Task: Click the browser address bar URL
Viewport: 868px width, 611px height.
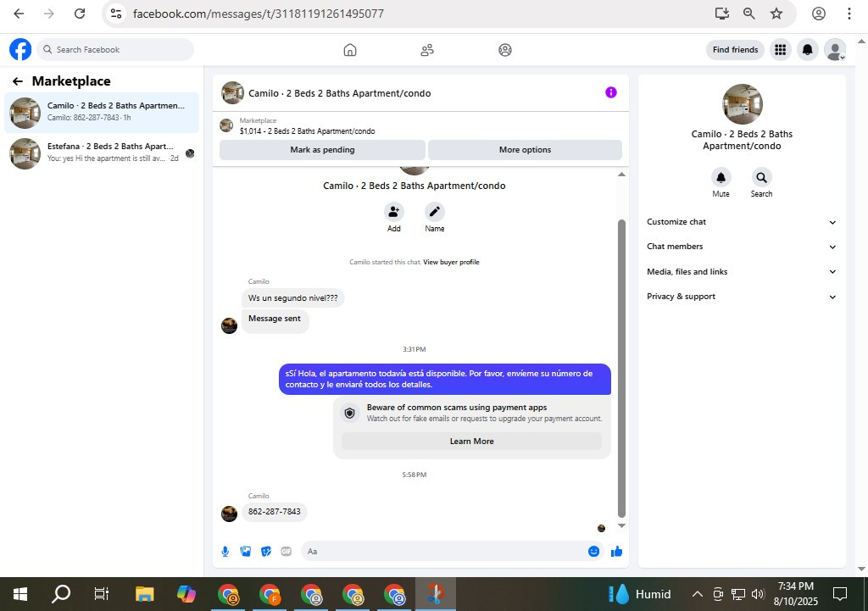Action: [258, 14]
